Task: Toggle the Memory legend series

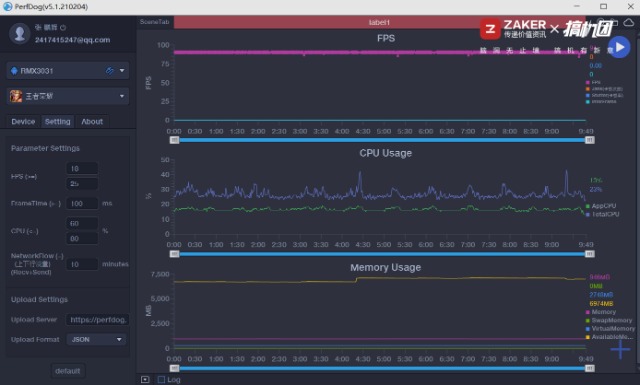Action: tap(601, 312)
